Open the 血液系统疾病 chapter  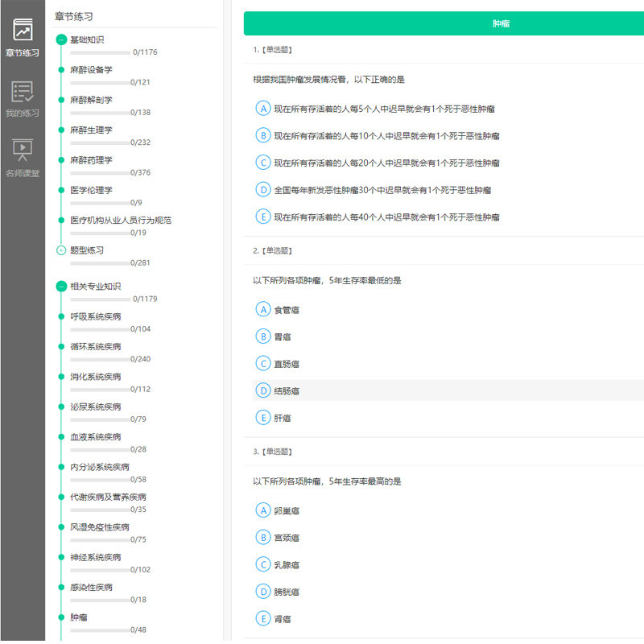pyautogui.click(x=96, y=436)
